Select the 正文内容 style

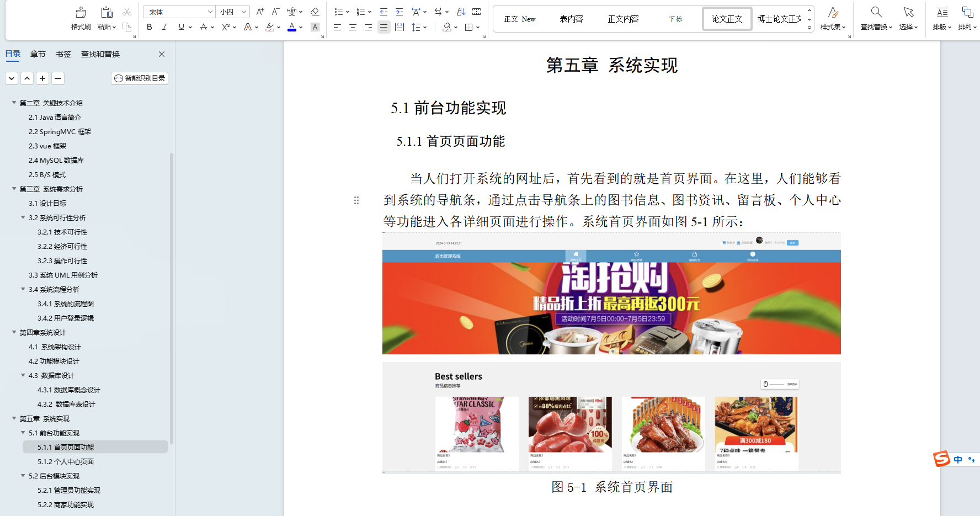[623, 19]
